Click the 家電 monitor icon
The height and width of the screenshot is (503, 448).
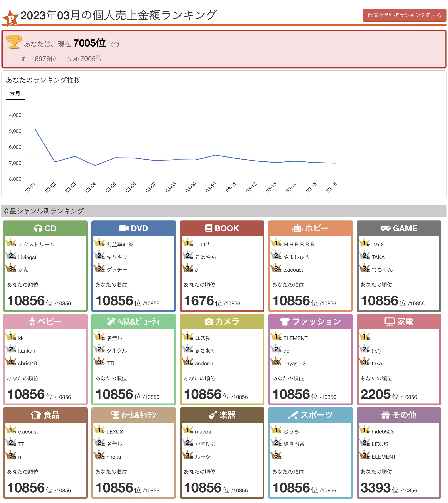point(389,321)
